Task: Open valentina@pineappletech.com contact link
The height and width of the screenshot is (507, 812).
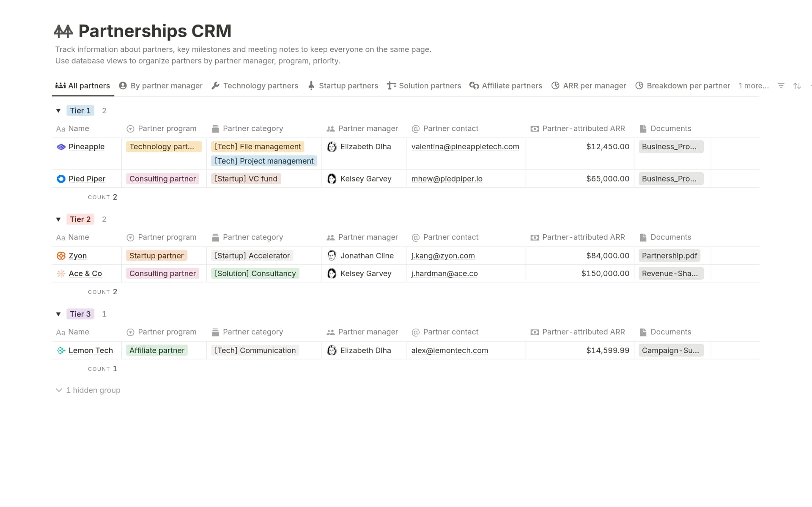Action: tap(465, 147)
